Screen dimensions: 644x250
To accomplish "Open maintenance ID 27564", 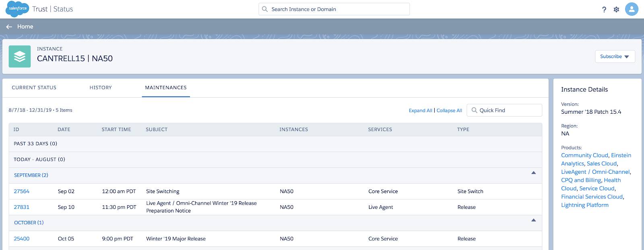I will pyautogui.click(x=22, y=191).
